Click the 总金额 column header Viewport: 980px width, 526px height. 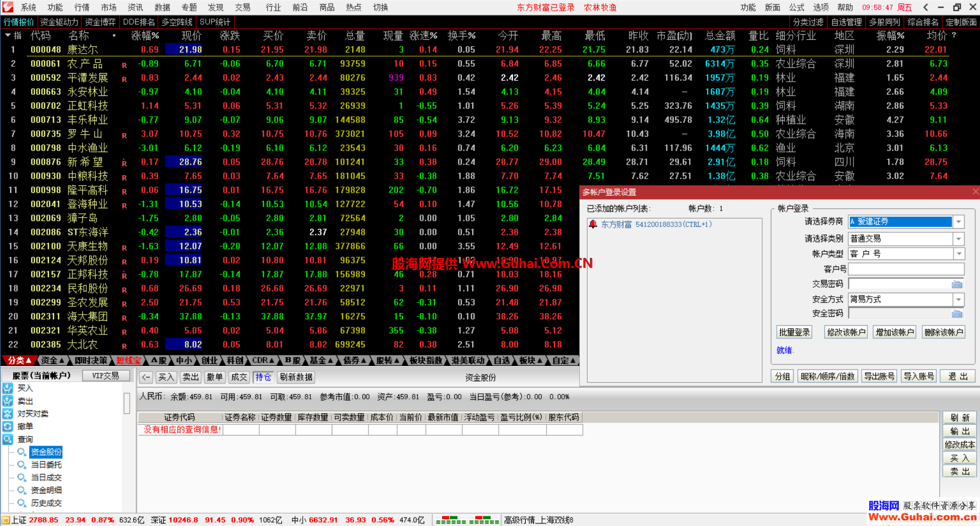click(x=720, y=36)
